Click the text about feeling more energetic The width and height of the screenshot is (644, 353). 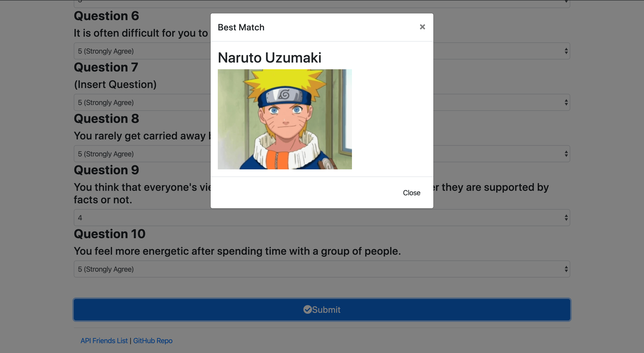point(237,251)
